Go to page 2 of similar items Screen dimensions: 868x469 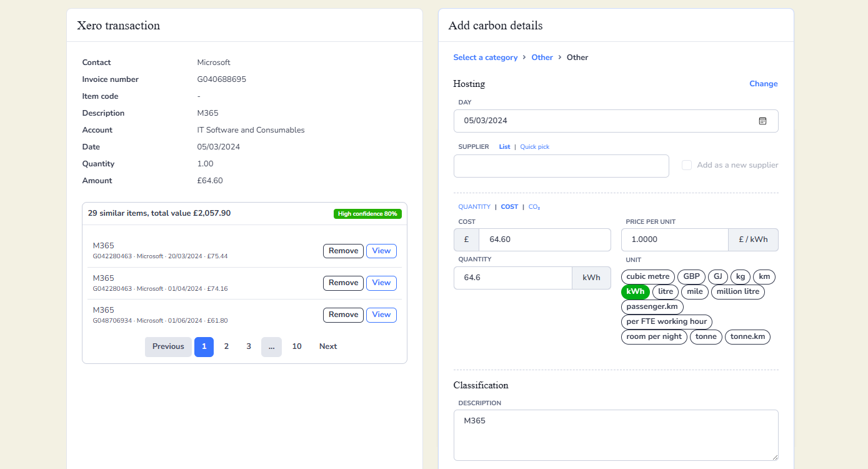pyautogui.click(x=226, y=347)
